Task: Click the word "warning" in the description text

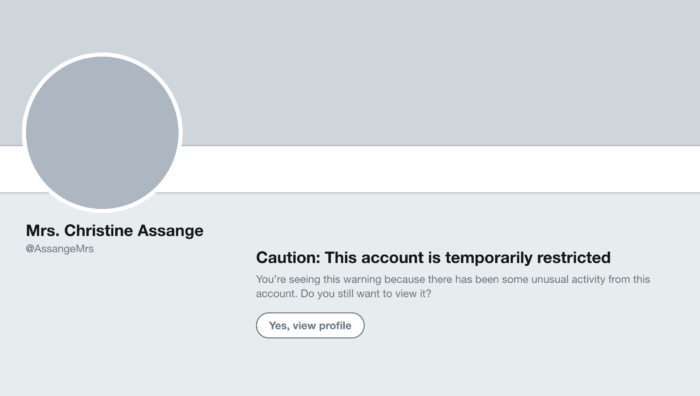Action: tap(362, 280)
